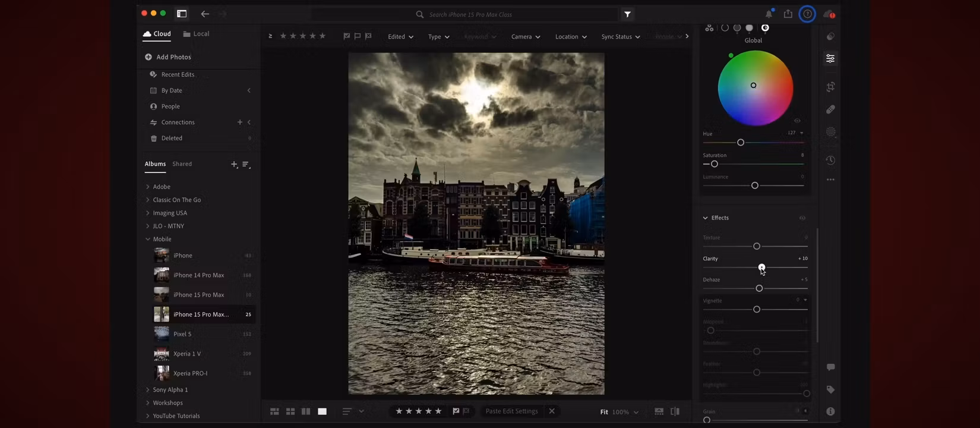Open the Masking tool
The width and height of the screenshot is (980, 428).
coord(830,132)
